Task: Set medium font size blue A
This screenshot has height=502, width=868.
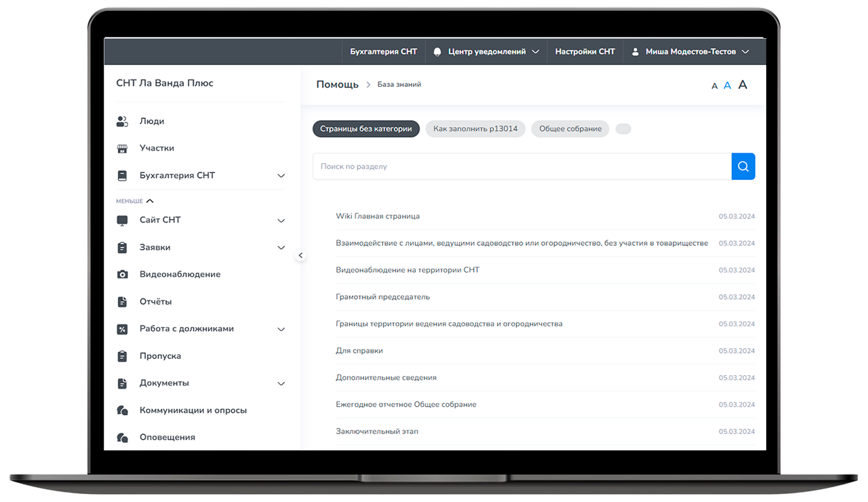Action: 728,85
